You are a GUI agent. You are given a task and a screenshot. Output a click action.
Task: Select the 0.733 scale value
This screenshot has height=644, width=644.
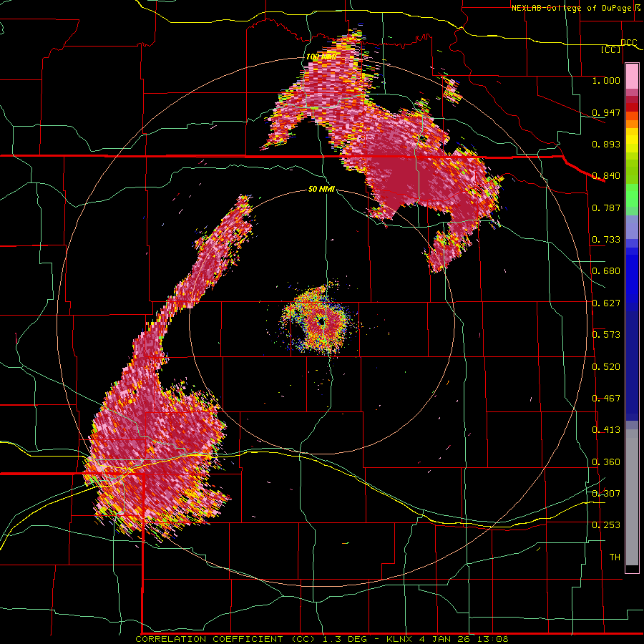pos(606,240)
